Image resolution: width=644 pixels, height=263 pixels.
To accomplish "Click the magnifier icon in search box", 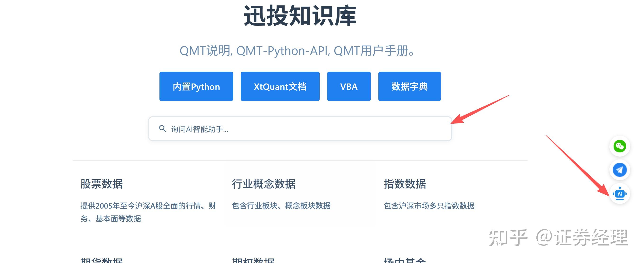I will 163,128.
